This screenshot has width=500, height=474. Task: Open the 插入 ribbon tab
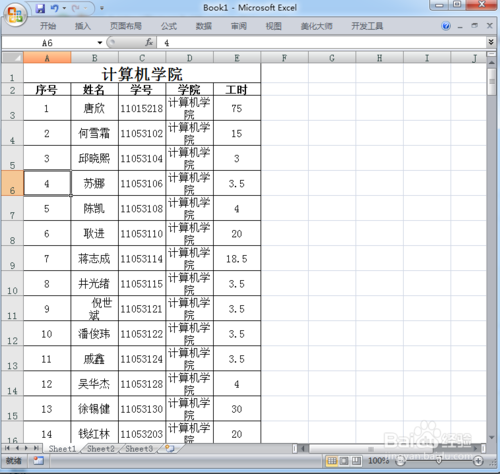pos(83,26)
